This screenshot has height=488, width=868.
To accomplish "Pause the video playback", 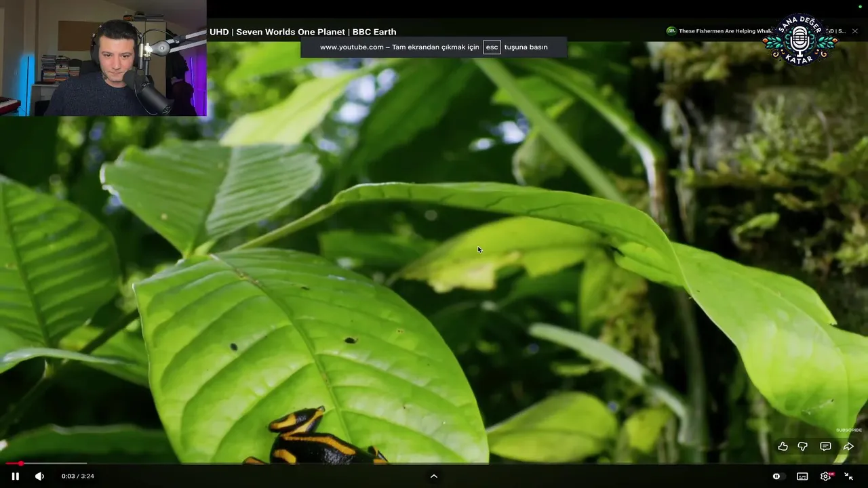I will (15, 476).
